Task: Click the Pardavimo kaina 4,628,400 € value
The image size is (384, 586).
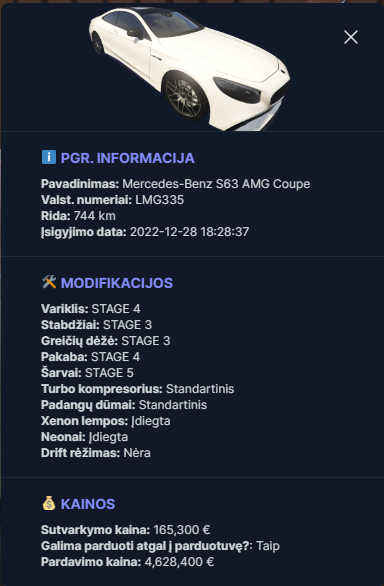Action: (x=179, y=562)
